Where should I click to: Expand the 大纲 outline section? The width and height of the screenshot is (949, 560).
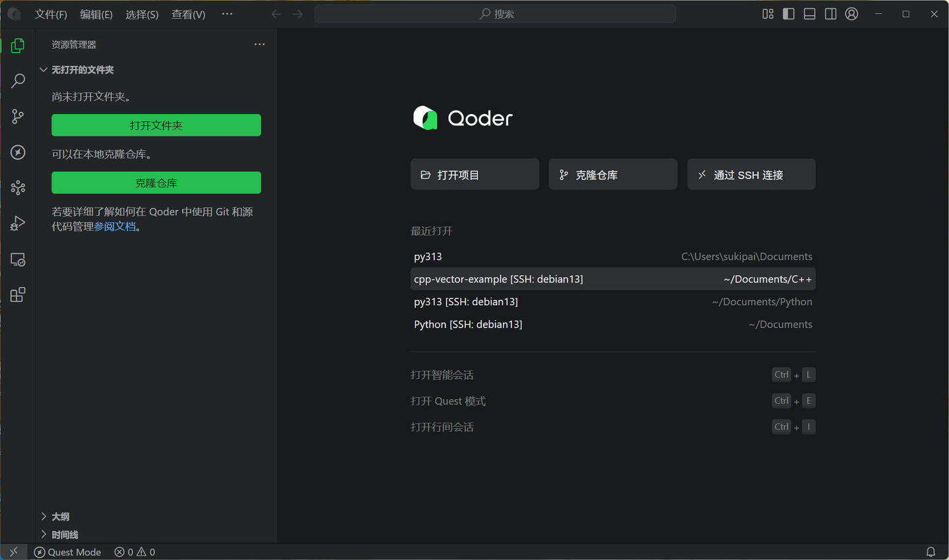(60, 517)
